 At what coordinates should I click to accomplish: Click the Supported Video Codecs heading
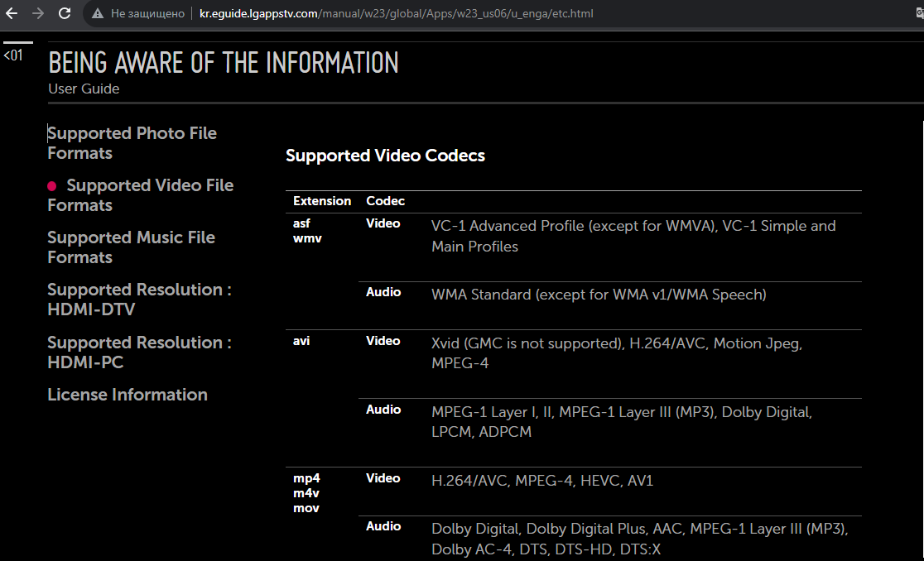coord(385,156)
